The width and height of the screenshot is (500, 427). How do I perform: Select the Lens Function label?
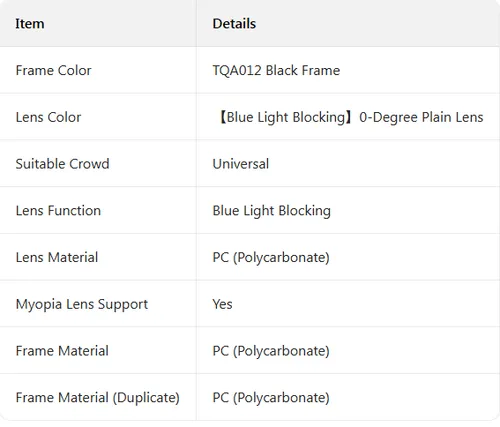click(x=58, y=211)
